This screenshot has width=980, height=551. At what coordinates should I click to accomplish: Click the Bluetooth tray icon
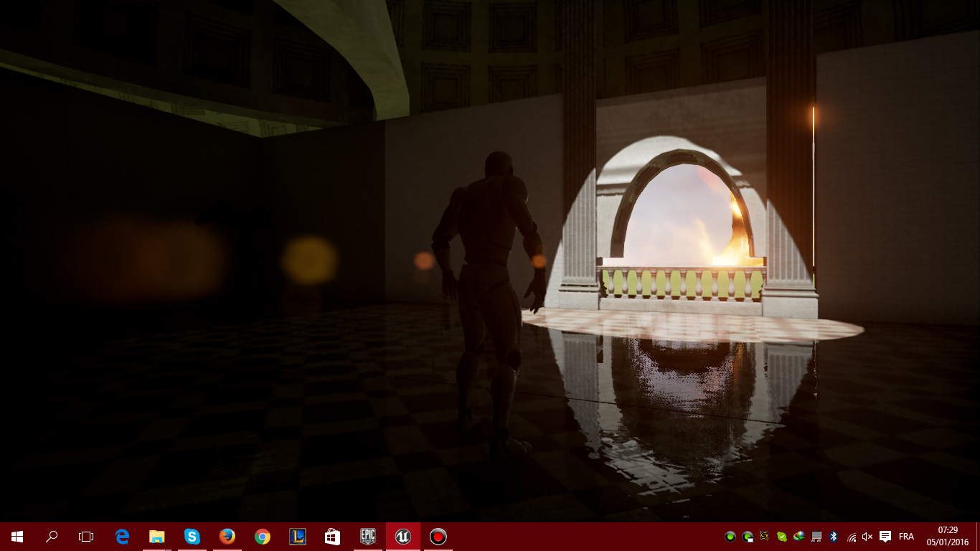834,537
